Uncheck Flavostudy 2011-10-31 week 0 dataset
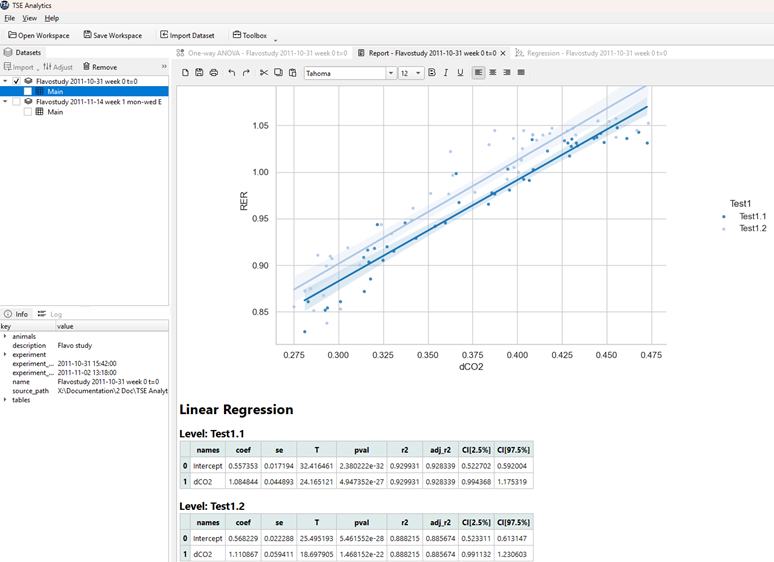 pos(16,81)
